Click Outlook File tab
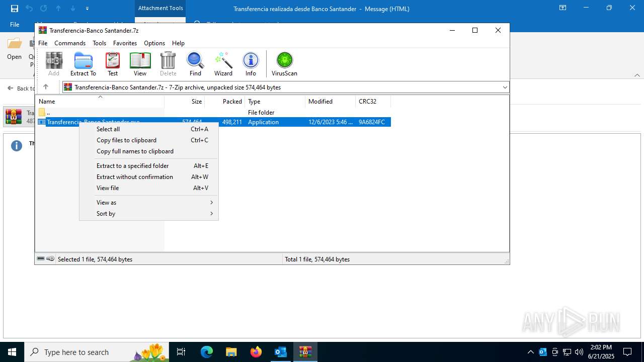This screenshot has height=362, width=644. (15, 25)
